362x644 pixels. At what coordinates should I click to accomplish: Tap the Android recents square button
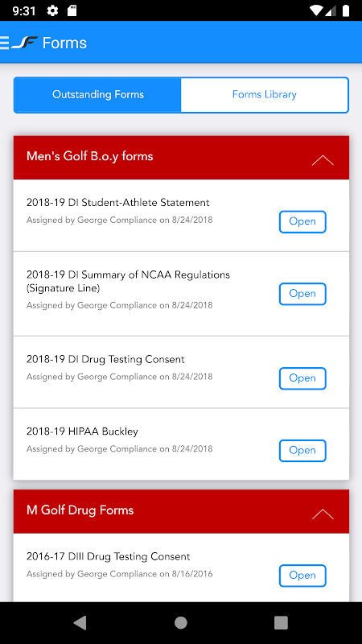281,623
